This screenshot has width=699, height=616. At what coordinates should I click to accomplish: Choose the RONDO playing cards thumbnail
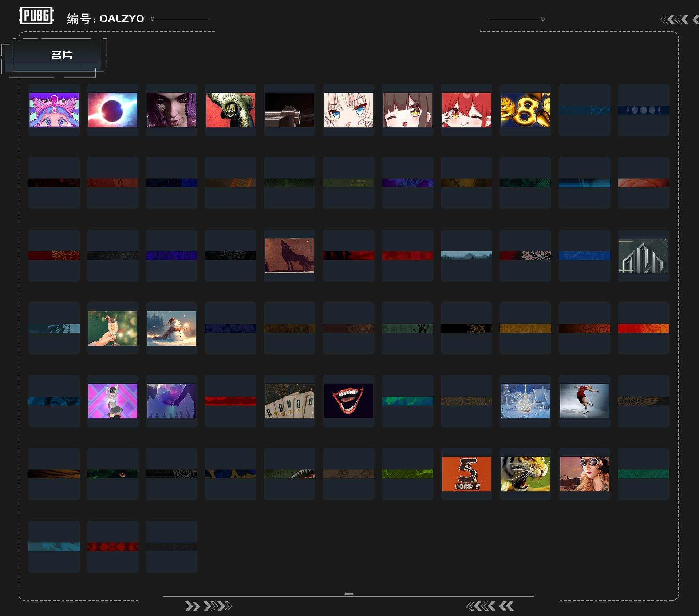pyautogui.click(x=289, y=401)
